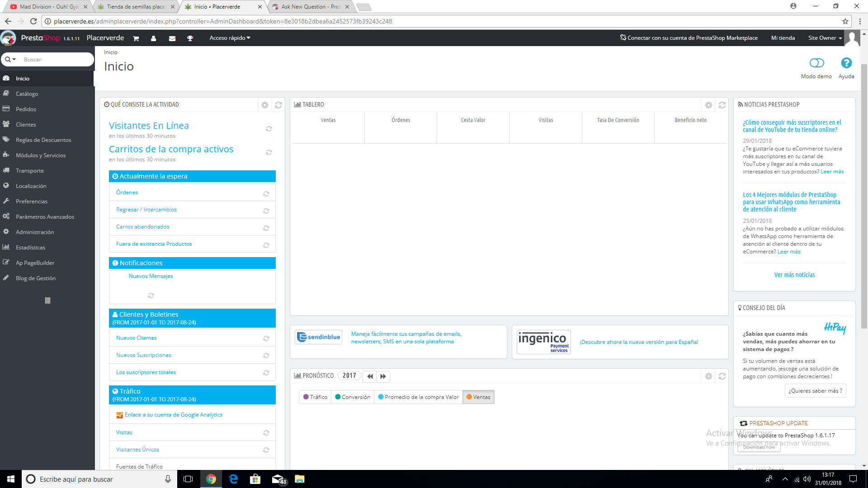Viewport: 868px width, 488px height.
Task: Open the search scope dropdown arrow
Action: pos(11,60)
